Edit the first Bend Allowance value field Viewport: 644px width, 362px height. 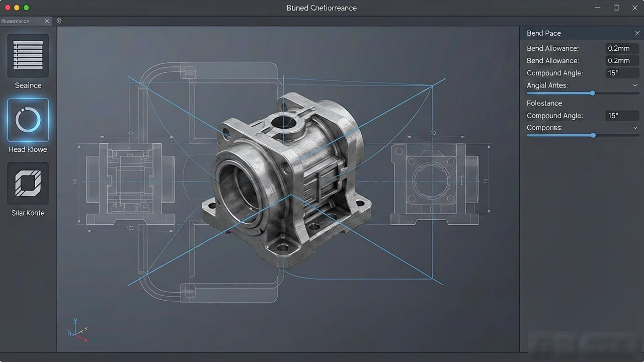pos(622,48)
